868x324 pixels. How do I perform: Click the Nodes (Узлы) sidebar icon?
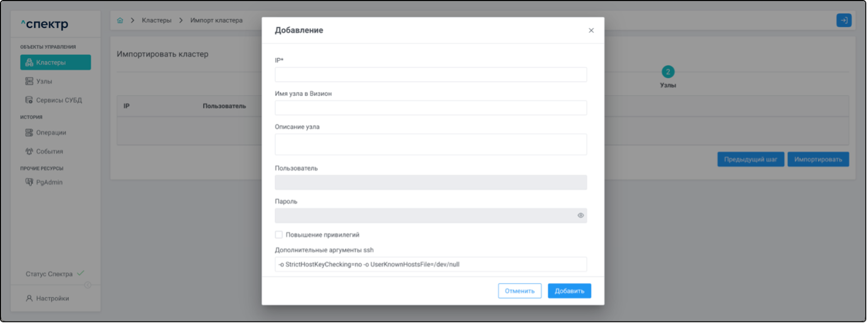pos(30,82)
